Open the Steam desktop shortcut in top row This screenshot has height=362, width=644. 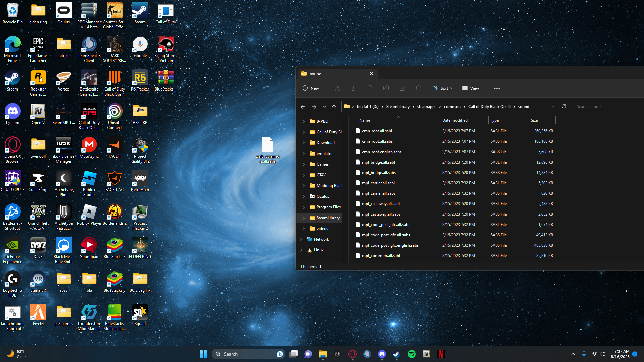coord(140,14)
